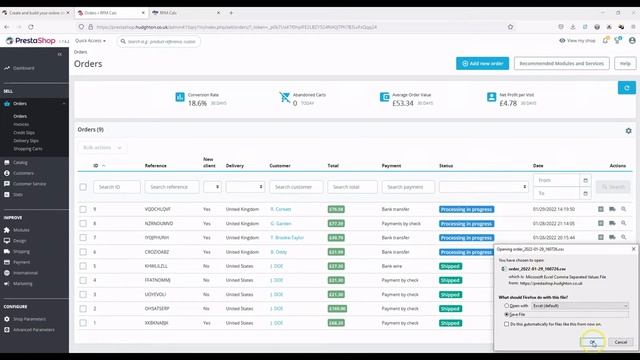Select the checkbox for order 6

[83, 252]
